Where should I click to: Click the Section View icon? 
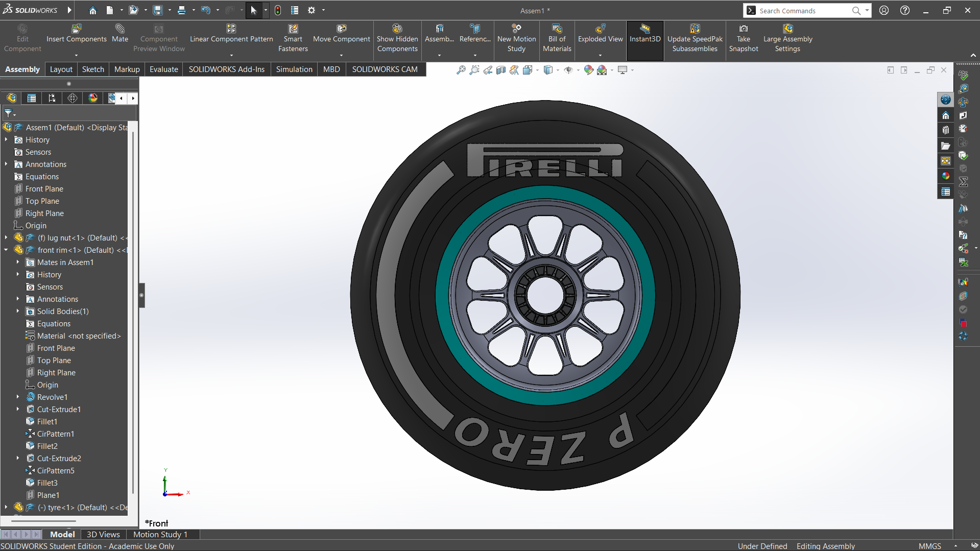(501, 70)
